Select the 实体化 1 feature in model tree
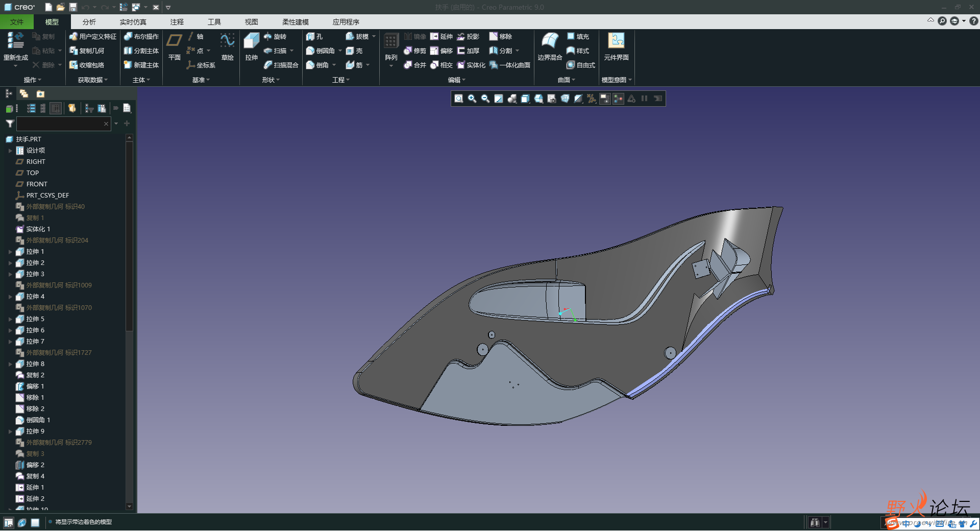The width and height of the screenshot is (980, 531). click(33, 229)
